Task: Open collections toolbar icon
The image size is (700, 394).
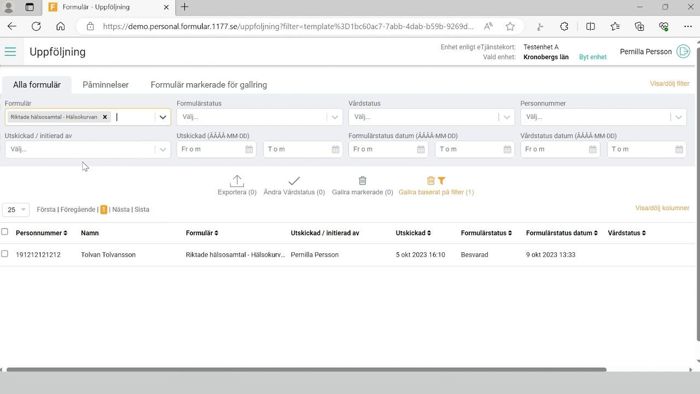Action: [639, 26]
